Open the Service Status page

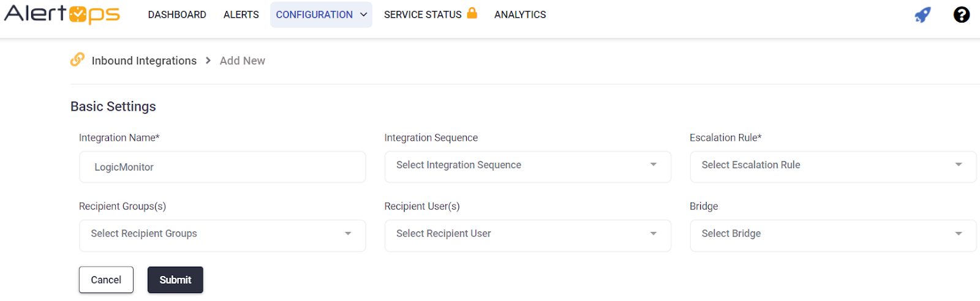423,15
